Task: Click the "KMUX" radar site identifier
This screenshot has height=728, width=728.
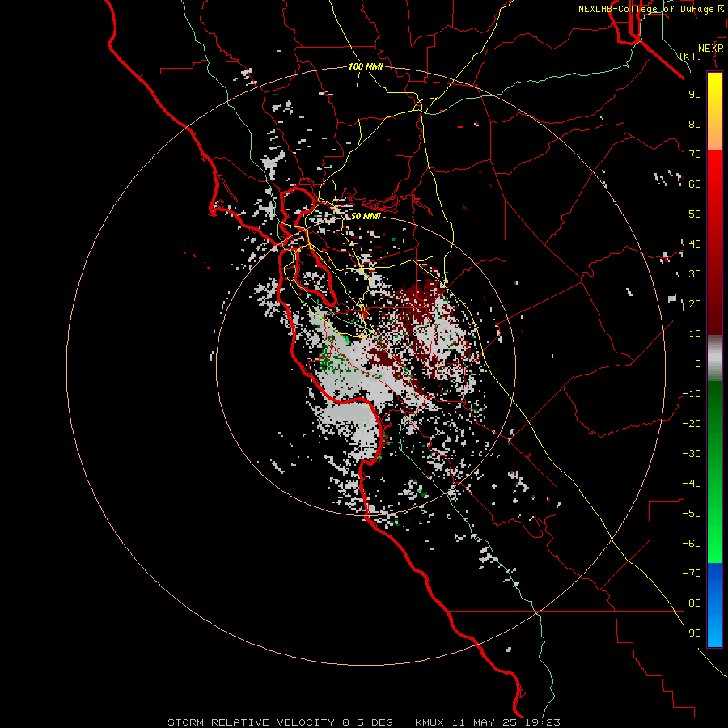Action: [430, 722]
